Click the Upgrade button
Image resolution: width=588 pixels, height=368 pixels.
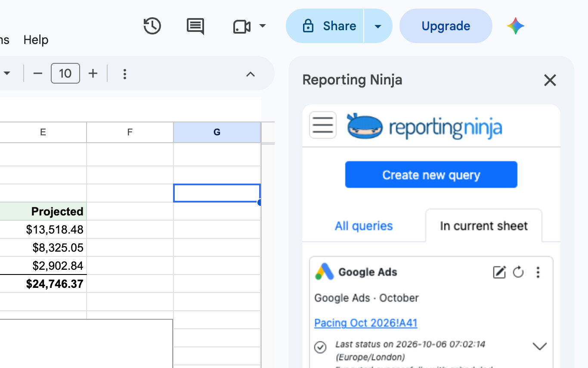pyautogui.click(x=446, y=26)
